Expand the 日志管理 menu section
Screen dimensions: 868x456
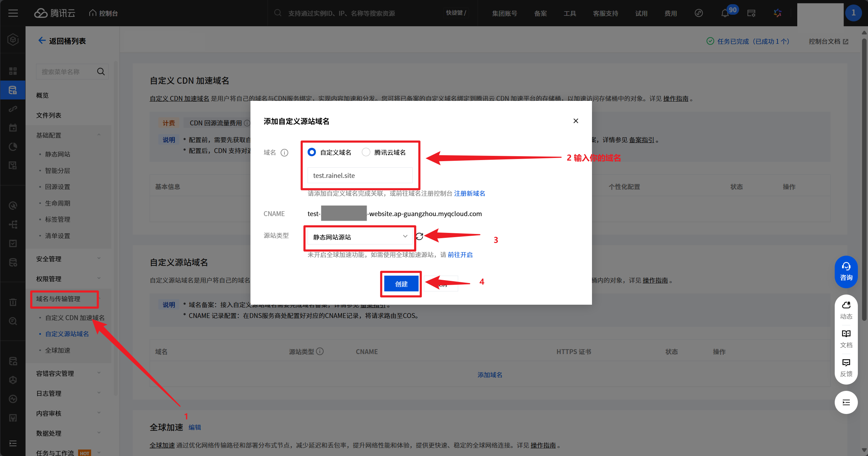99,393
